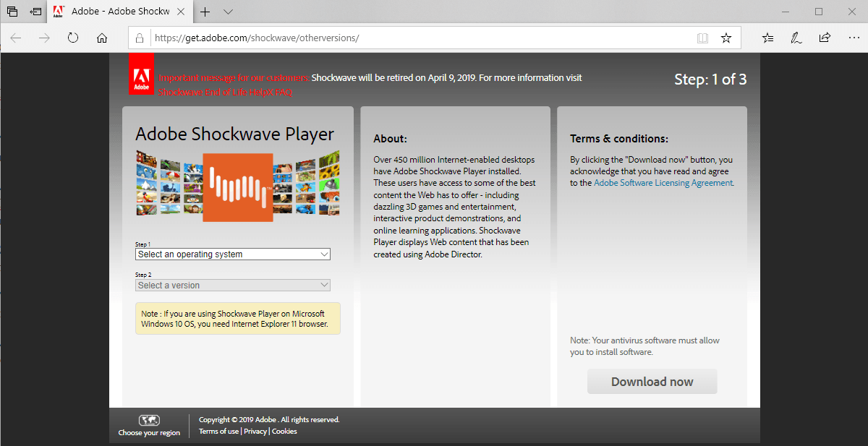Click the Adobe Shockwave Player heading
The height and width of the screenshot is (446, 868).
(x=235, y=134)
